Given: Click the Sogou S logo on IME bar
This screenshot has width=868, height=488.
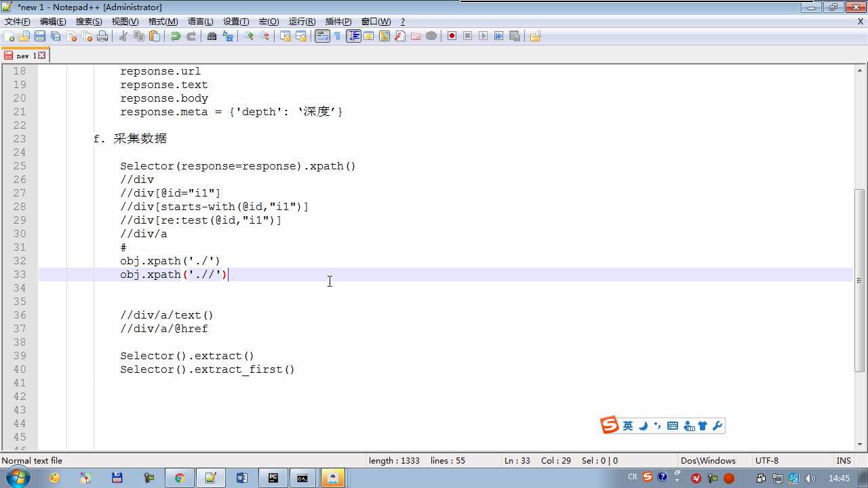Looking at the screenshot, I should [x=610, y=426].
